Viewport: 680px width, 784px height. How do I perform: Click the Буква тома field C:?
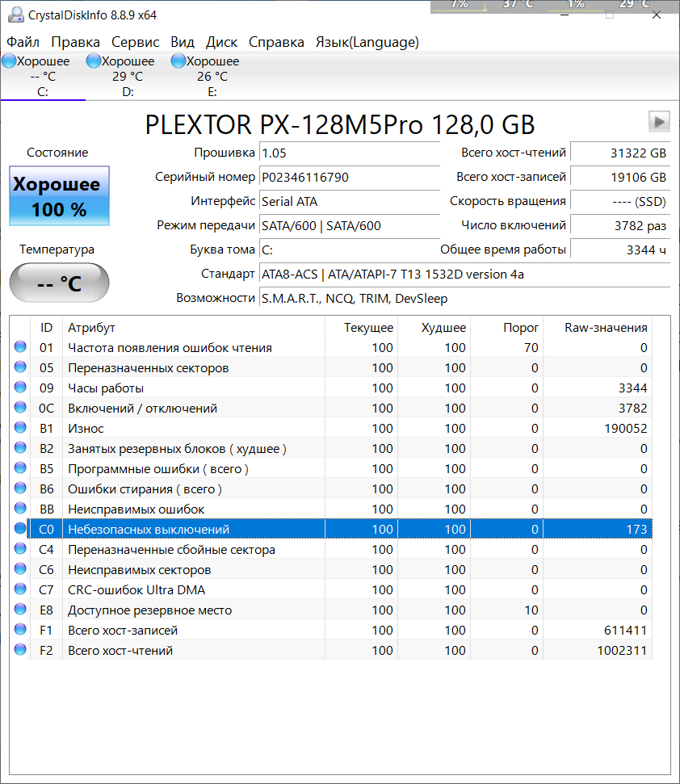click(x=350, y=250)
